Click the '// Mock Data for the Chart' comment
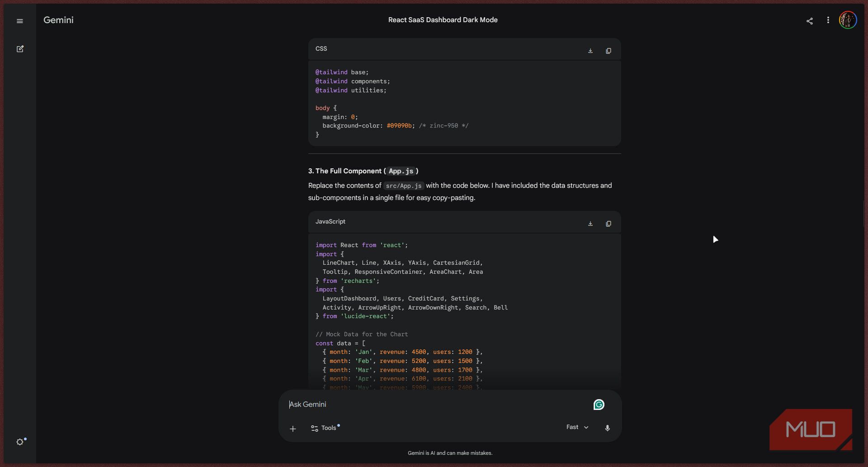The height and width of the screenshot is (467, 868). point(362,334)
